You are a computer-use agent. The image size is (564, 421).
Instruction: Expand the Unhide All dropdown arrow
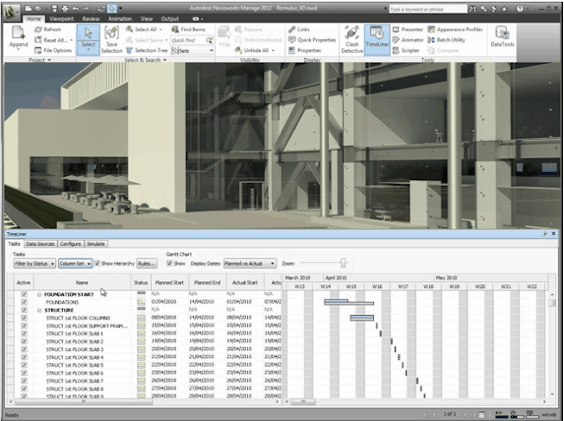coord(273,51)
